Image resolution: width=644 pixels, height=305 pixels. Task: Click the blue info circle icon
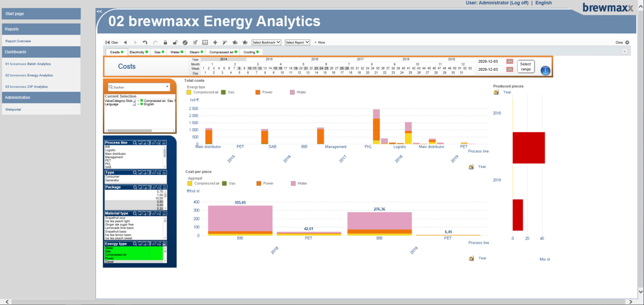tap(545, 70)
